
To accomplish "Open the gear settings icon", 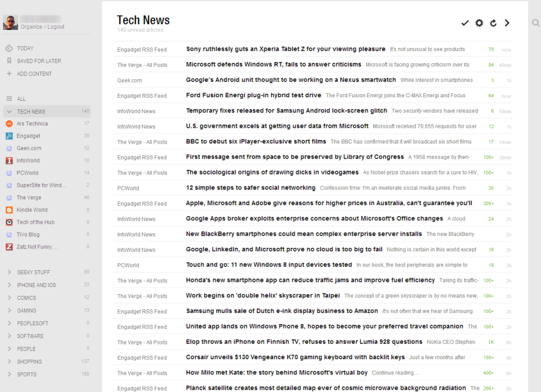I will pos(479,23).
